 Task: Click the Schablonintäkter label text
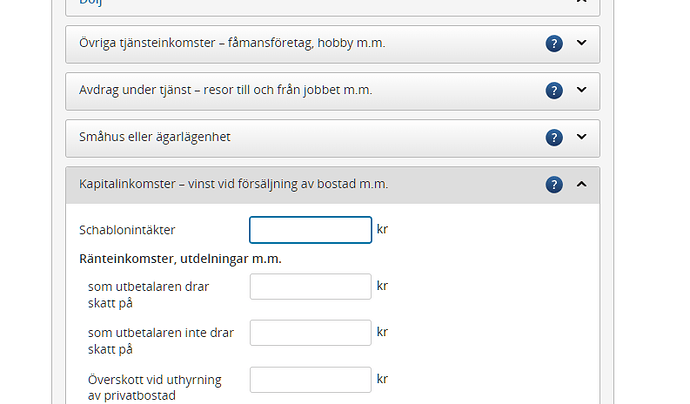point(126,230)
